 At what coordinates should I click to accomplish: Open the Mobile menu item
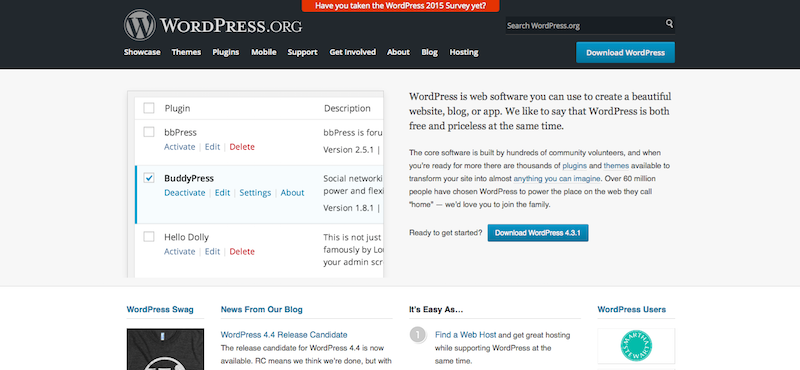point(264,52)
